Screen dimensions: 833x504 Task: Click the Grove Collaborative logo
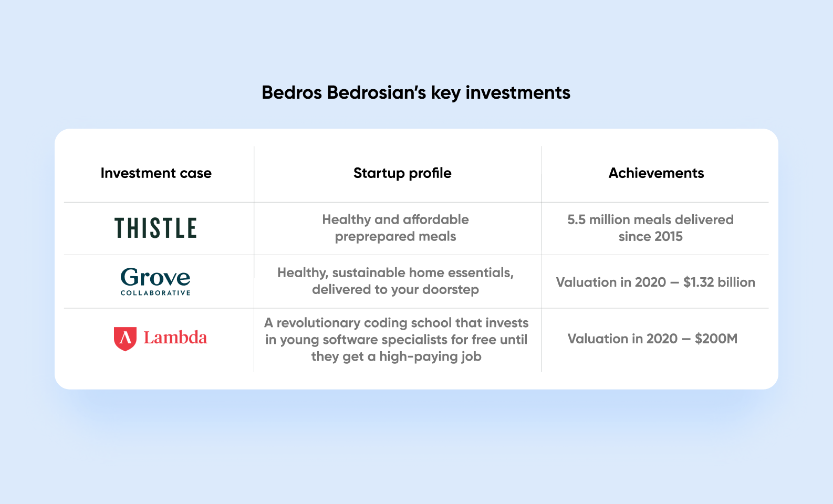coord(155,282)
